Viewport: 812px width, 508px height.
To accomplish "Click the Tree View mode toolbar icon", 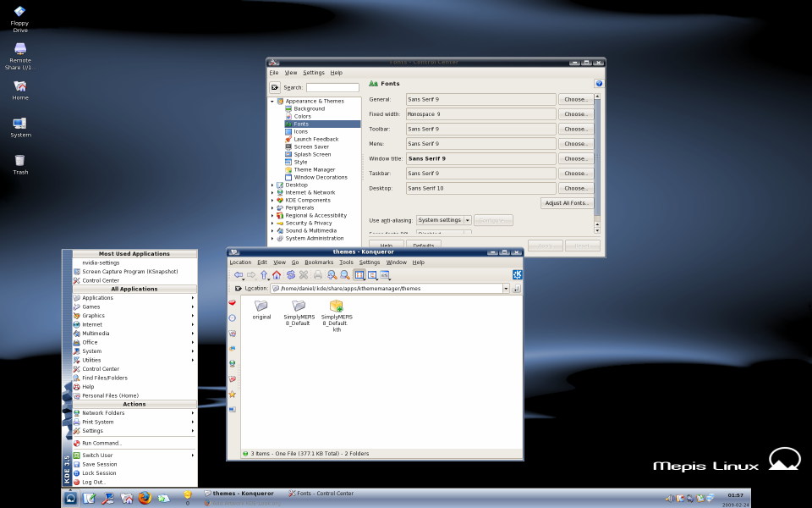I will (x=372, y=274).
